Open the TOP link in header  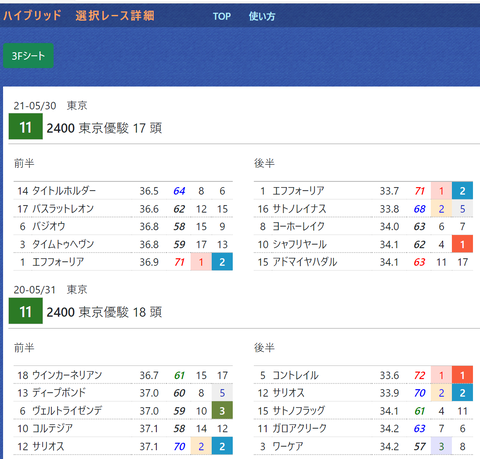(x=222, y=16)
